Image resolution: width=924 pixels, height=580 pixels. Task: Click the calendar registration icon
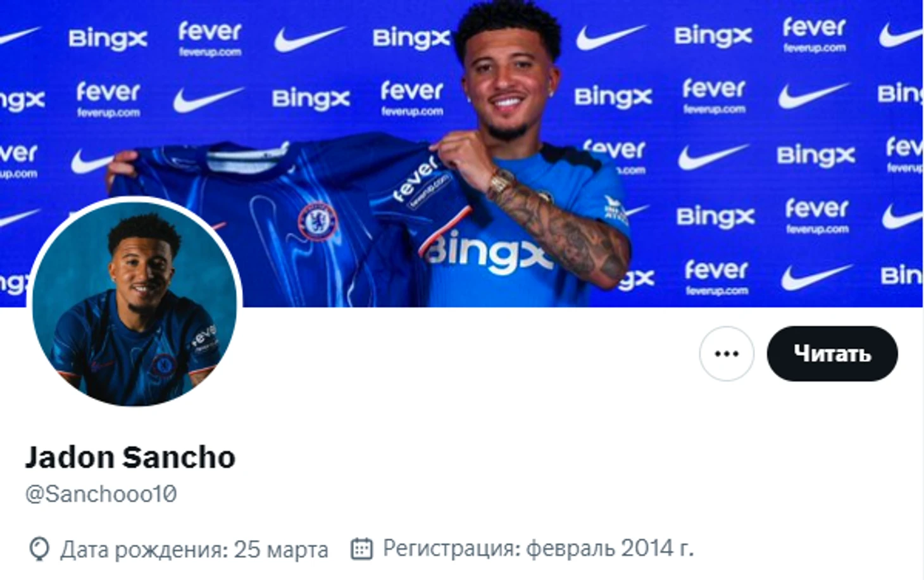click(361, 548)
